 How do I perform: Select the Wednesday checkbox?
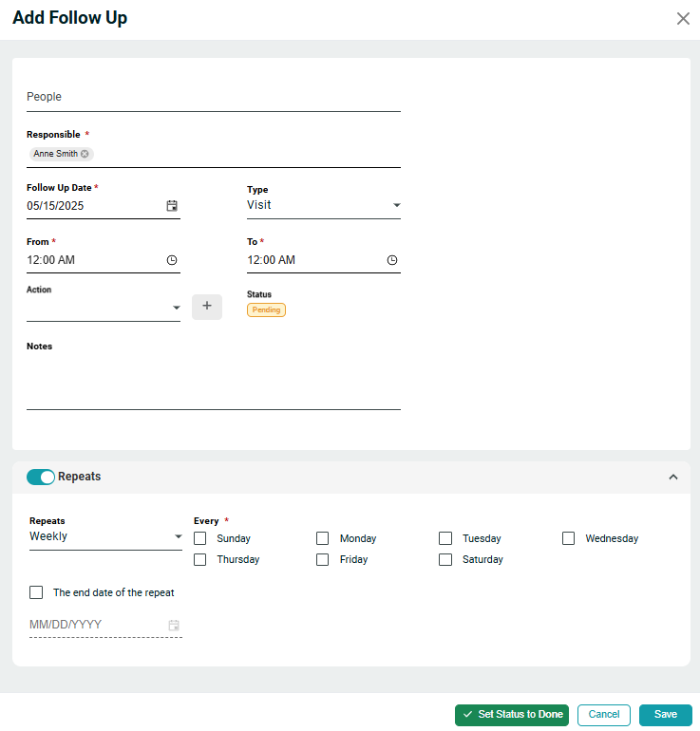click(568, 538)
